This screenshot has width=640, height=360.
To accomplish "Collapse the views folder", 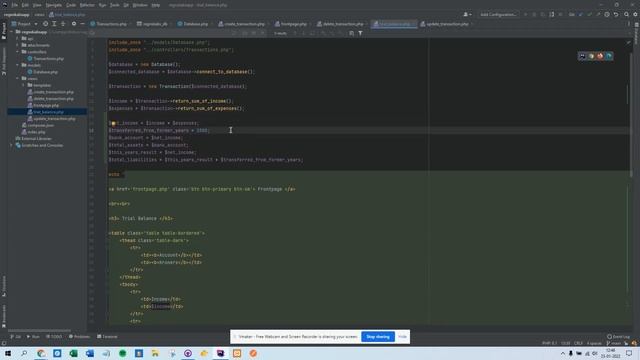I will pos(18,78).
